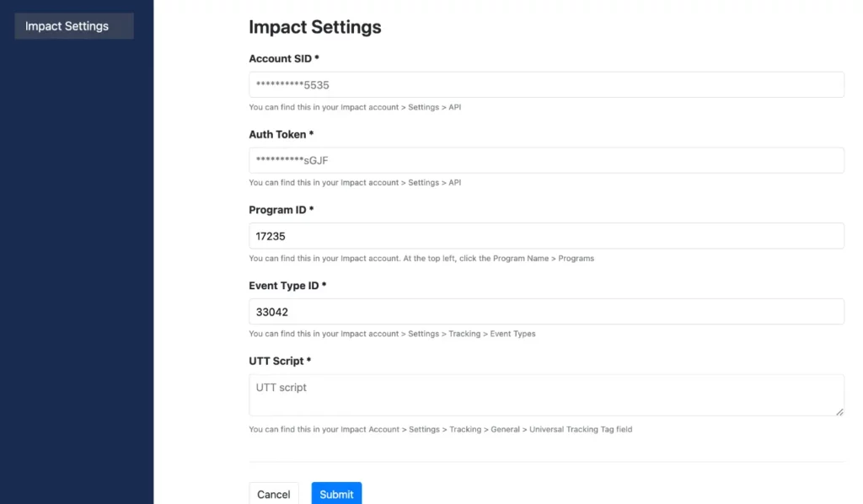Click the Impact Settings page heading
863x504 pixels.
pyautogui.click(x=315, y=27)
